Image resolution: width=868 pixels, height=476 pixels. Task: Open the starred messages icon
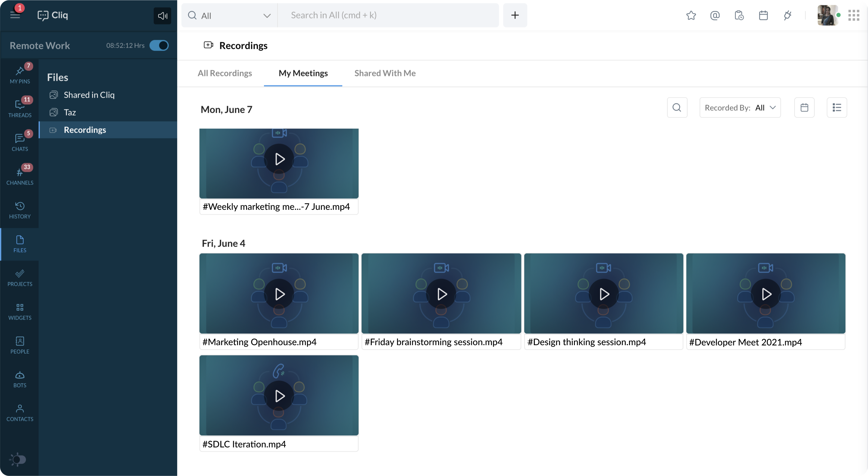coord(691,15)
